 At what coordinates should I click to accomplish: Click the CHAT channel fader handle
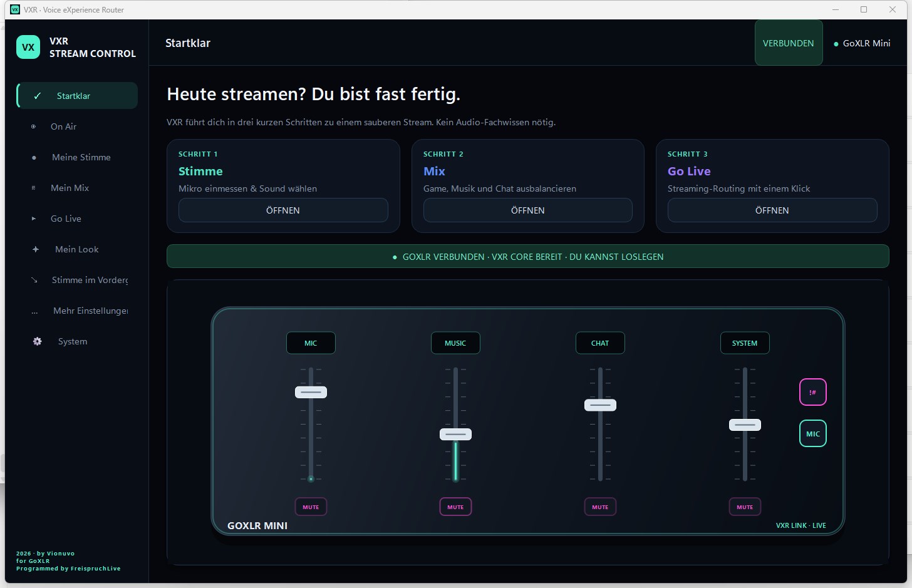coord(600,405)
